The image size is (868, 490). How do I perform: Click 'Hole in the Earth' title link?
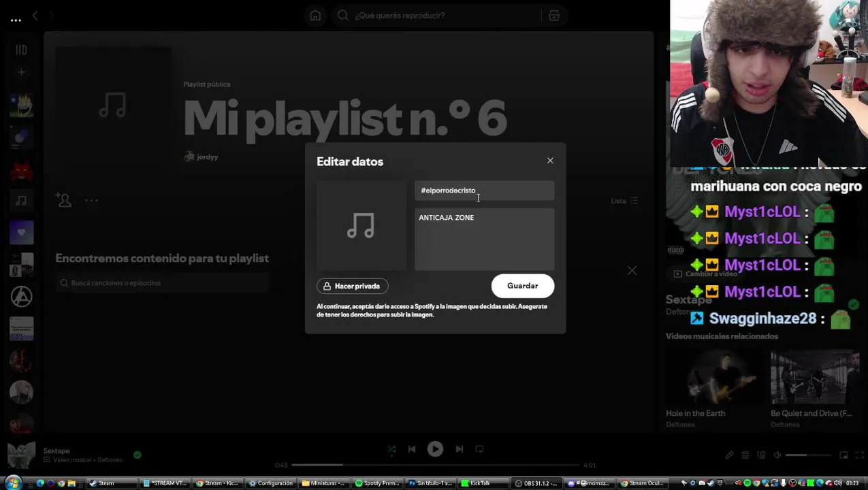tap(695, 413)
